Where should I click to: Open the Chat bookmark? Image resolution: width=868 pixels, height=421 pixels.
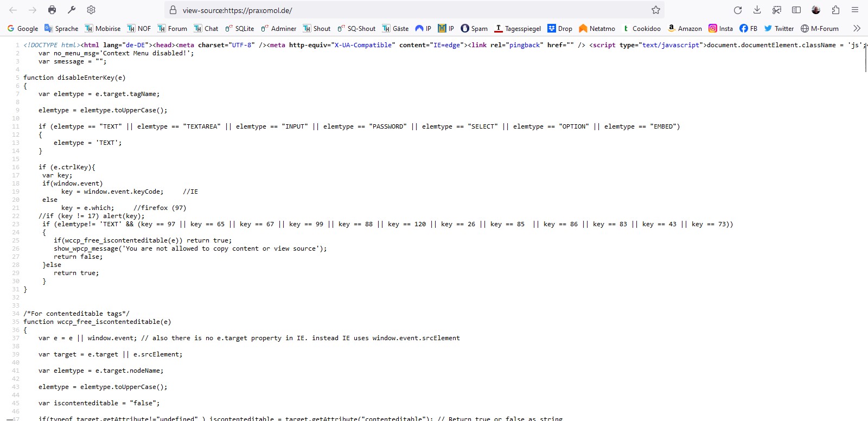[206, 28]
